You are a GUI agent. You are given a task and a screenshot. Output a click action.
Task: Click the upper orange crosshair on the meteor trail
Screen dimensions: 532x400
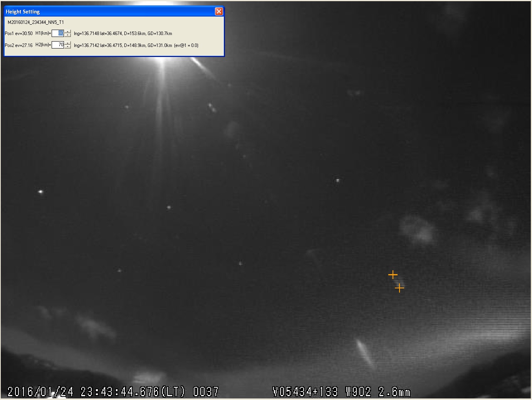[393, 274]
